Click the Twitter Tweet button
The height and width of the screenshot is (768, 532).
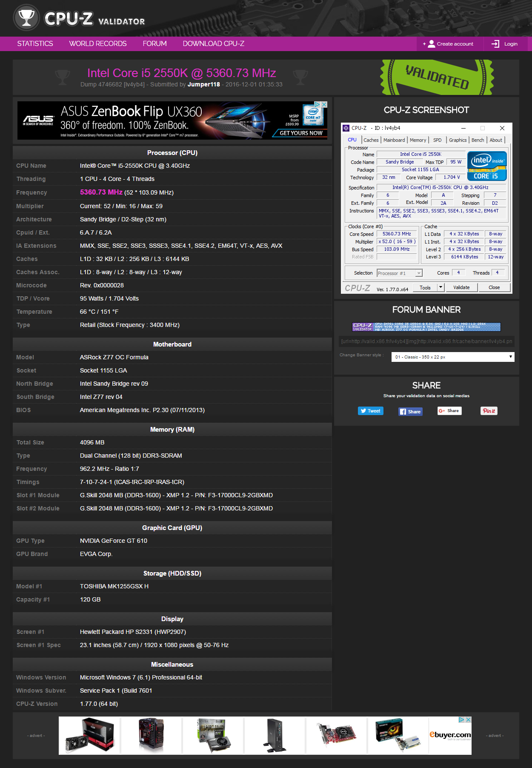(x=371, y=411)
